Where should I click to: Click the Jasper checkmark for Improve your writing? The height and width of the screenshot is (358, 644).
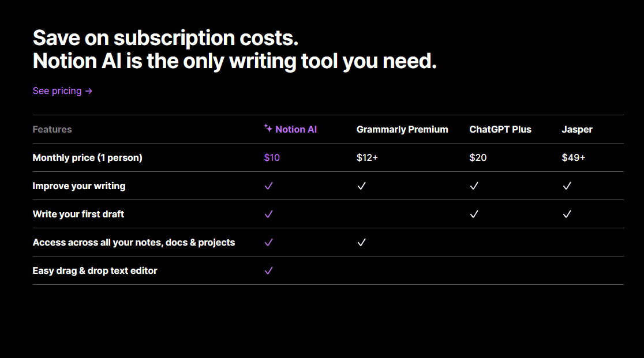click(x=567, y=186)
